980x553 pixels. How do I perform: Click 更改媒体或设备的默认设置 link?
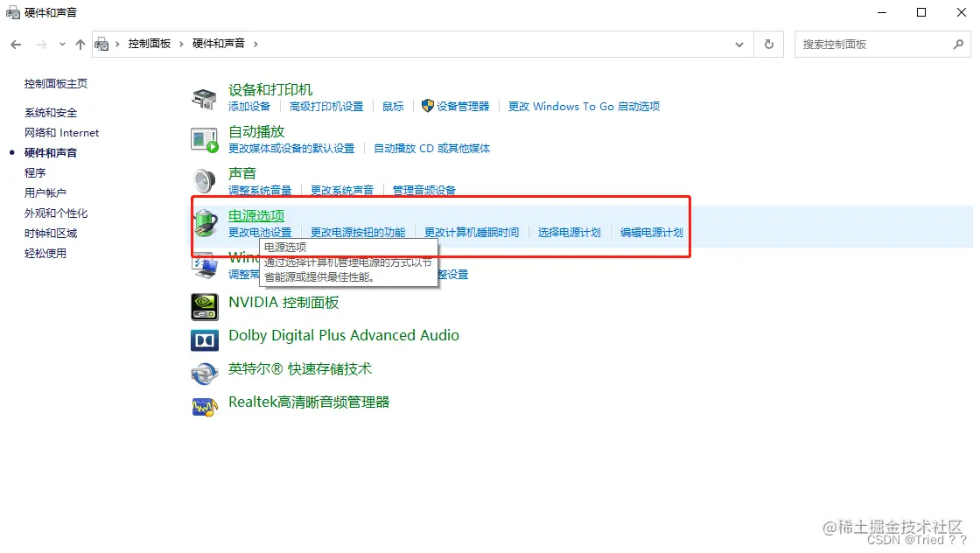click(291, 148)
